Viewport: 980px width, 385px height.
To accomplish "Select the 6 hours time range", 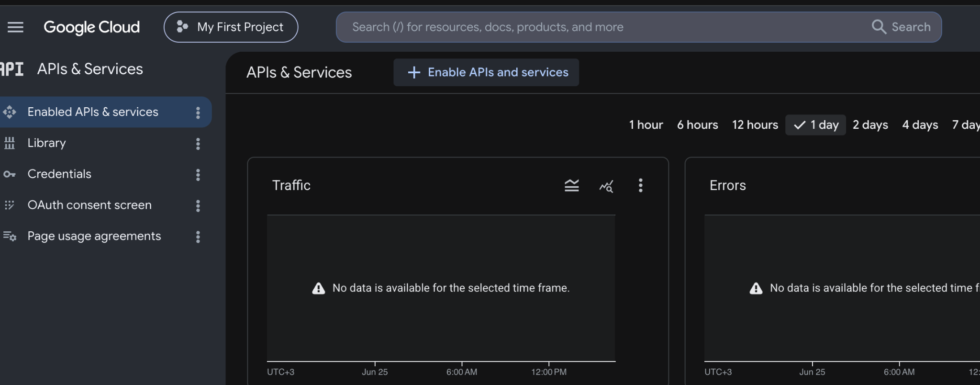I will (x=698, y=125).
